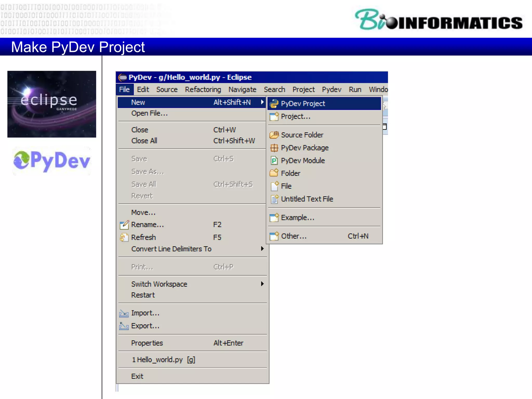This screenshot has height=399, width=532.
Task: Click the PyDev Package icon
Action: click(274, 148)
